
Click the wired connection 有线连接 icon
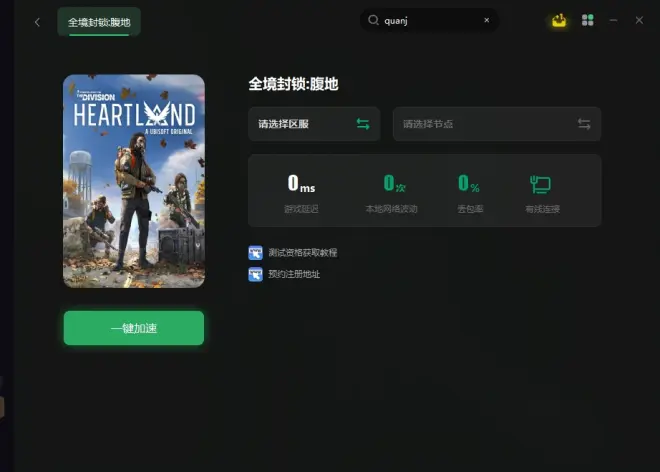(540, 184)
